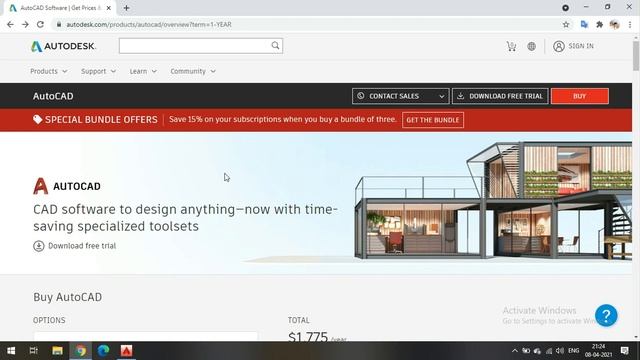Viewport: 640px width, 360px height.
Task: Click the site lock icon in address bar
Action: coord(59,24)
